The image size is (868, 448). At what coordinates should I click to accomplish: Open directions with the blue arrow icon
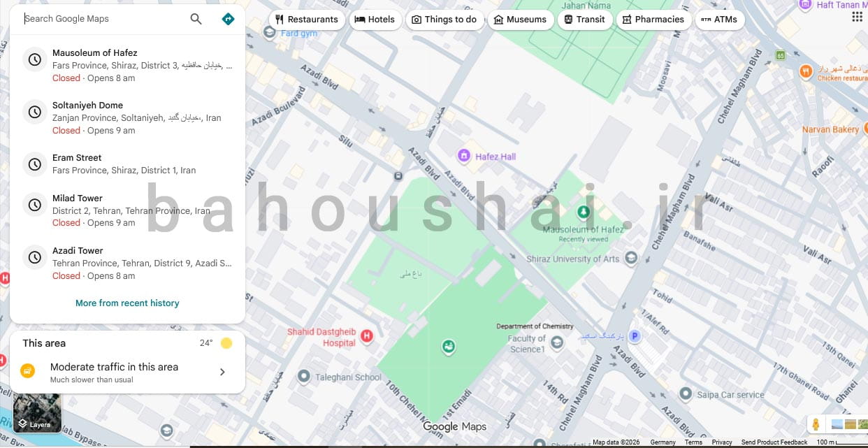[228, 19]
